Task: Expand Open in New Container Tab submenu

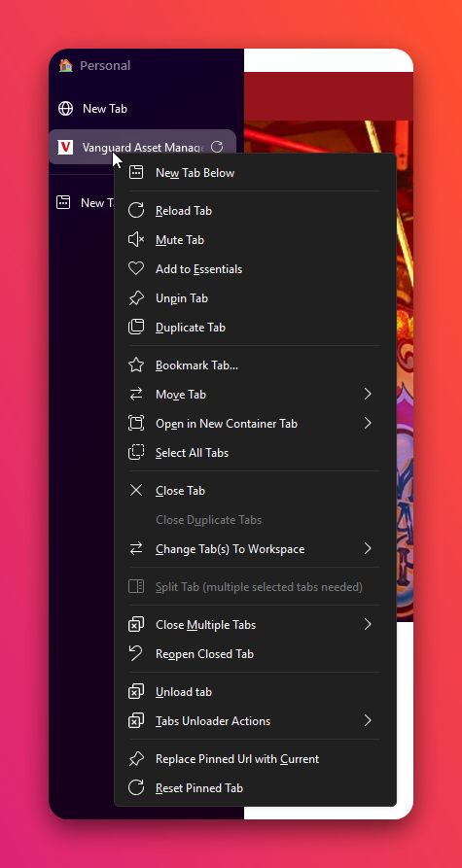Action: click(x=256, y=424)
